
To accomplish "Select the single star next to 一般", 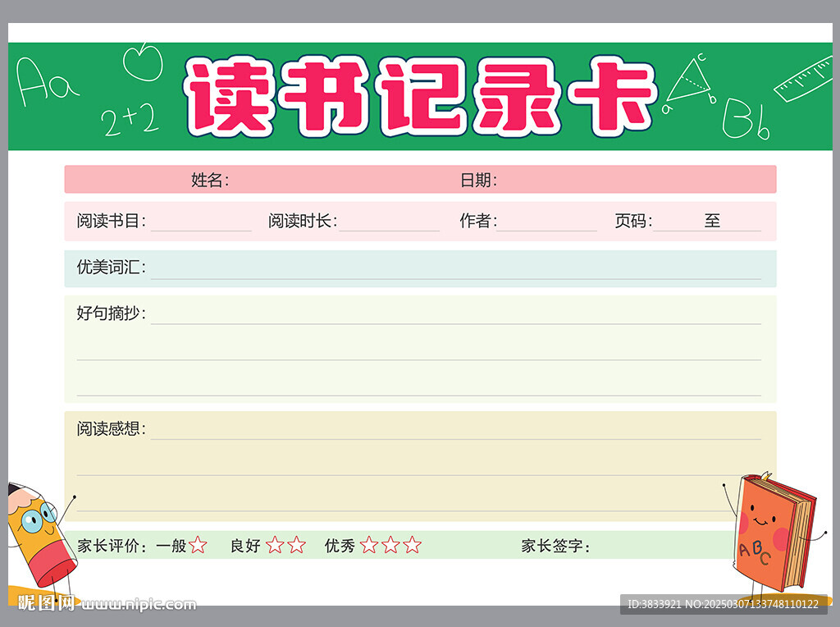I will (x=198, y=545).
